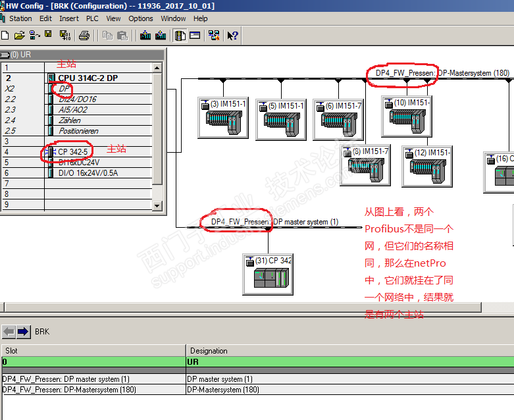Image resolution: width=514 pixels, height=420 pixels.
Task: Go back with the left arrow button
Action: click(9, 332)
